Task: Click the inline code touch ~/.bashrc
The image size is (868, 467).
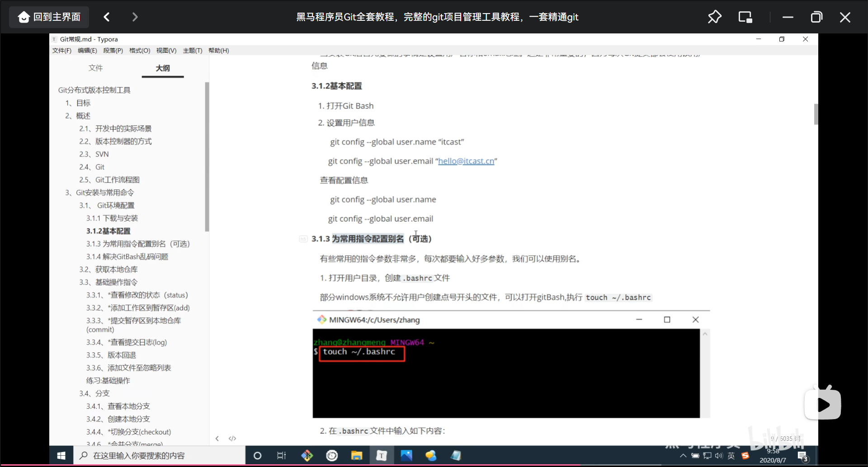Action: click(x=618, y=298)
